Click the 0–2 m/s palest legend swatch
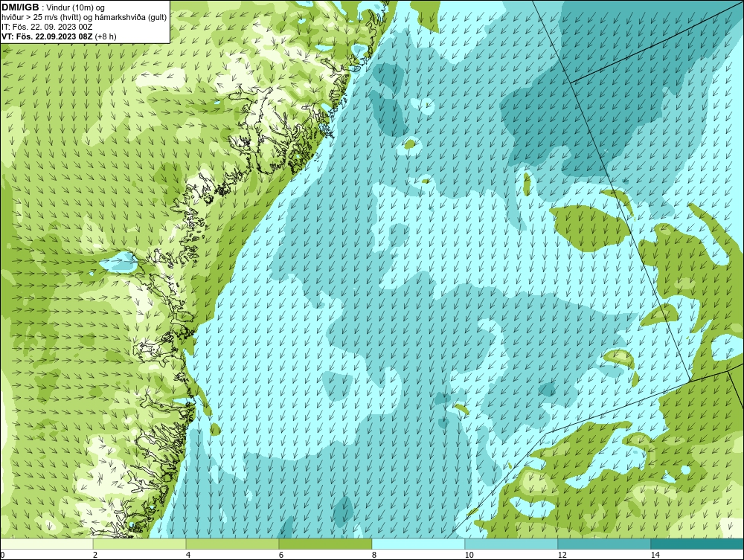Screen dimensions: 744x560 [46, 544]
